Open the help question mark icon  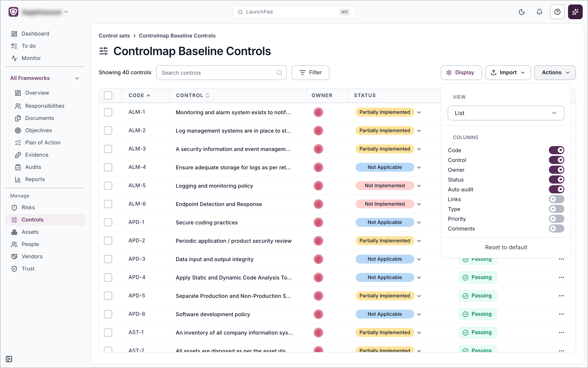tap(557, 12)
